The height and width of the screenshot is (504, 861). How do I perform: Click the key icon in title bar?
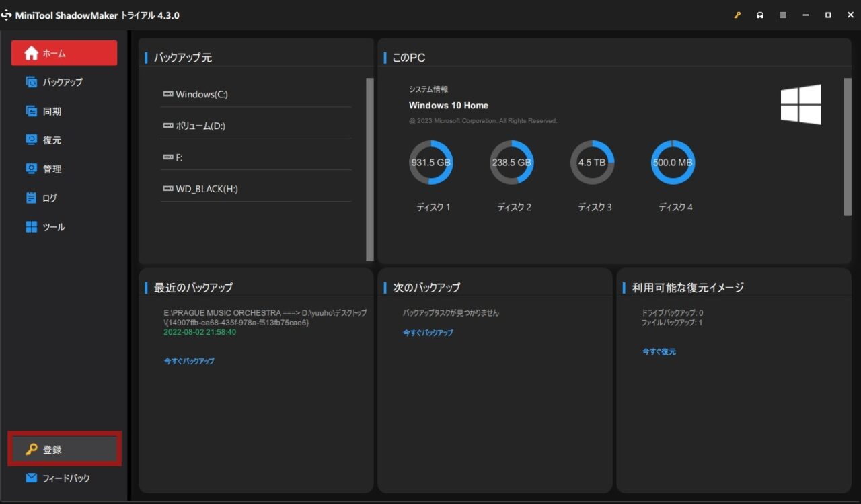[737, 15]
